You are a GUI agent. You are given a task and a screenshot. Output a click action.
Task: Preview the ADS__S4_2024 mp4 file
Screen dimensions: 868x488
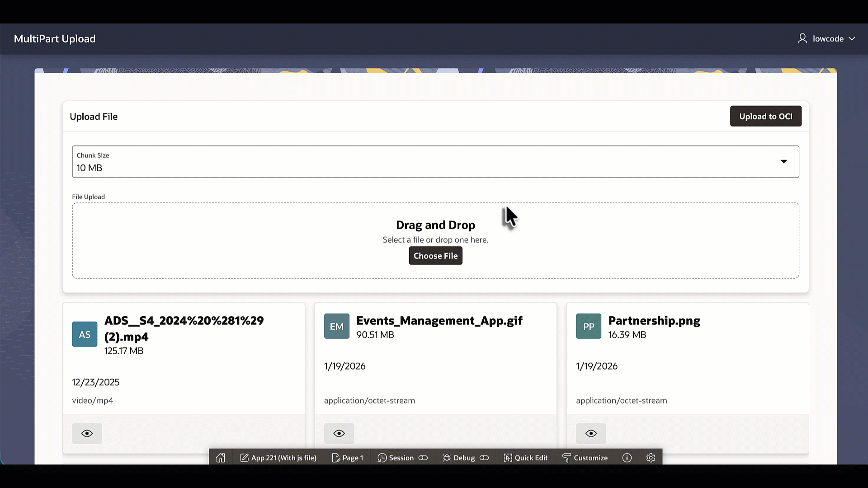[x=87, y=433]
